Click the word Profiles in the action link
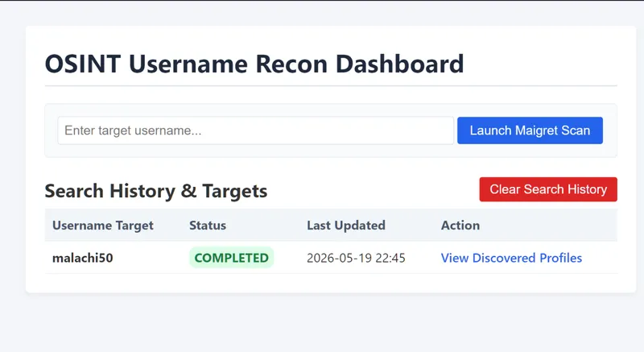Image resolution: width=644 pixels, height=352 pixels. [x=560, y=258]
